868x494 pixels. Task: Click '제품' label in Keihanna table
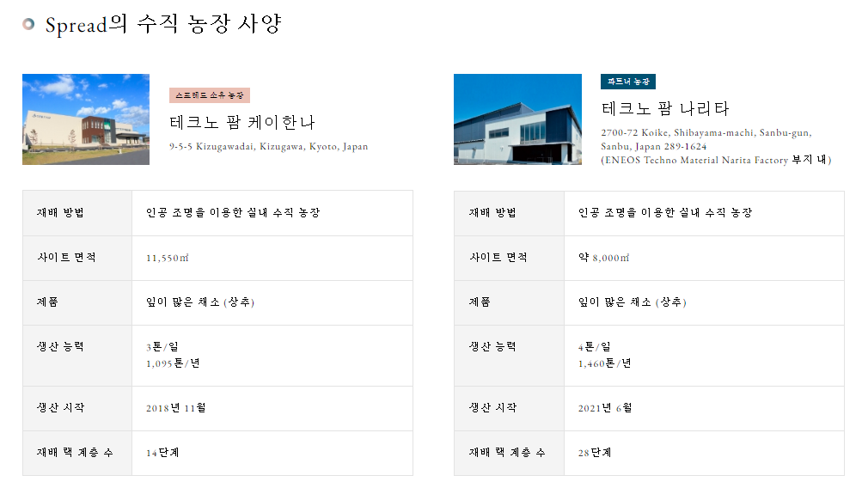click(47, 302)
